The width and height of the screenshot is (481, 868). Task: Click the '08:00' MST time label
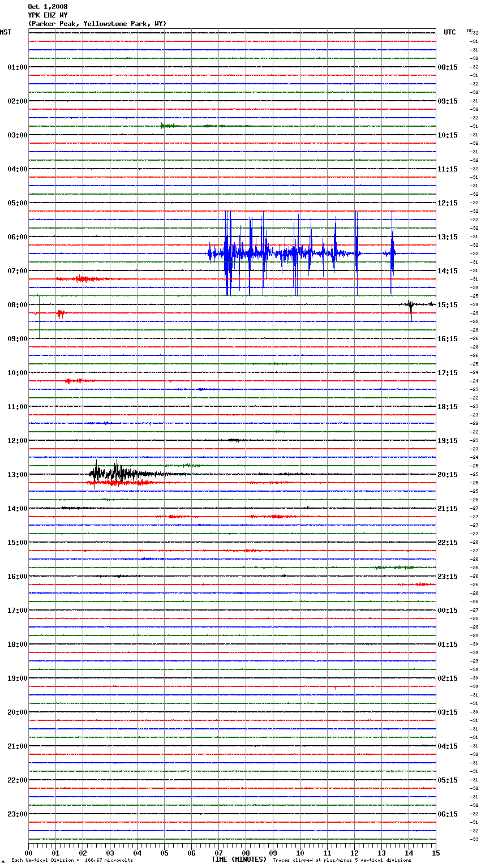[18, 305]
